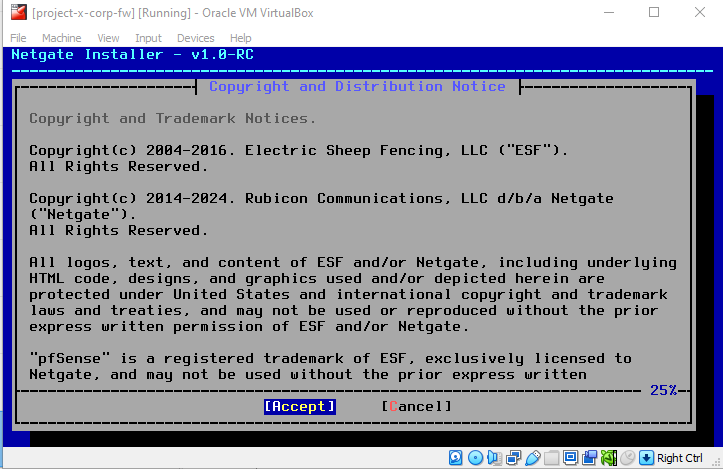Screen dimensions: 723x469
Task: Click the display monitor status icon
Action: point(570,458)
